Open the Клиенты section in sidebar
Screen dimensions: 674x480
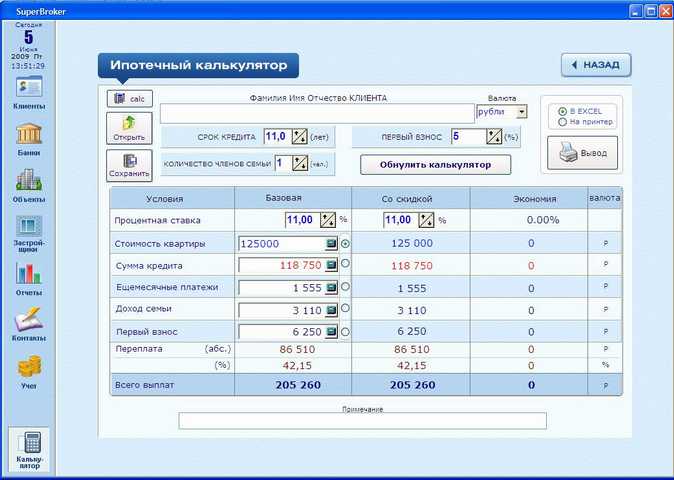(29, 92)
